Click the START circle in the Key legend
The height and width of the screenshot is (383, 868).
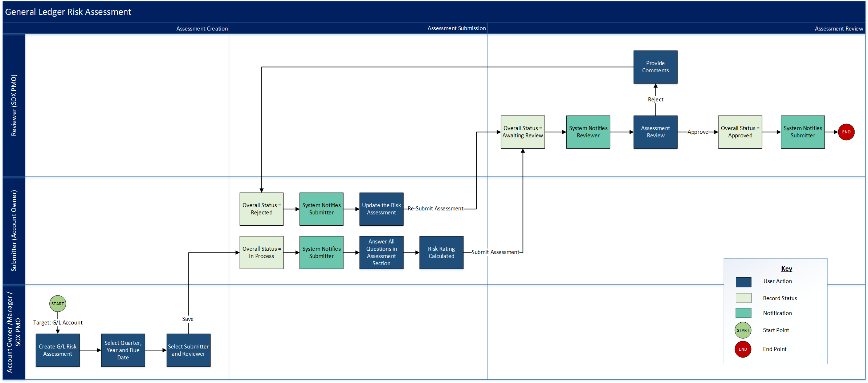click(x=743, y=330)
